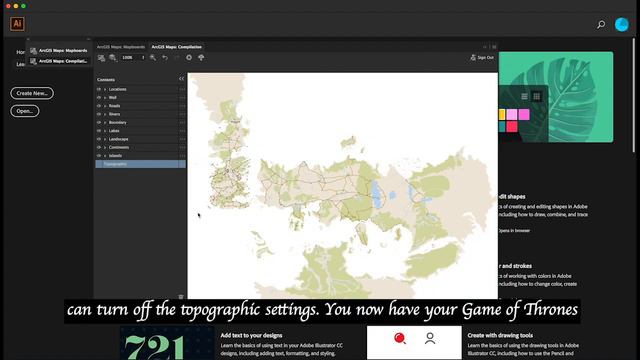Select the Mapboard tool in ArcGIS toolbar
Screen dimensions: 640x360
click(101, 58)
